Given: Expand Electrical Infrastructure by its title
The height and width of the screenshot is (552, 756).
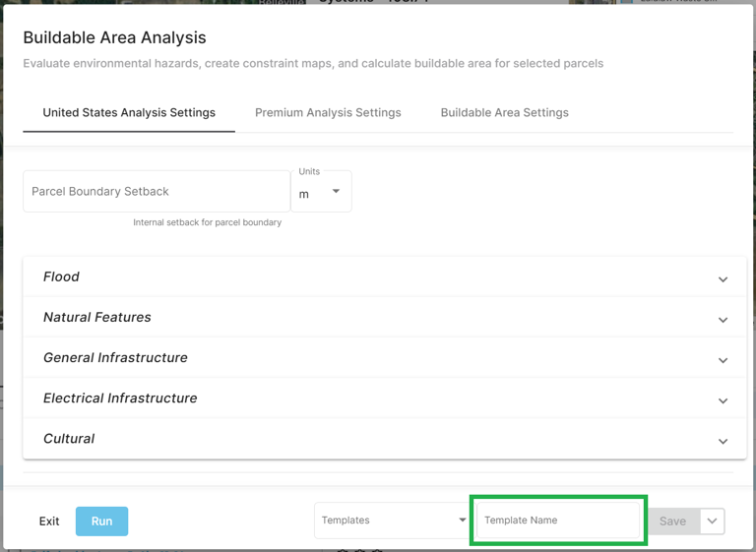Looking at the screenshot, I should pyautogui.click(x=120, y=399).
